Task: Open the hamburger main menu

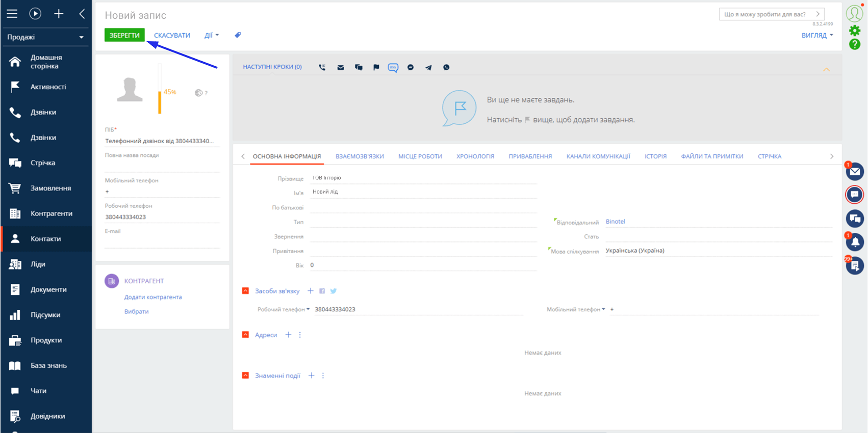Action: click(12, 14)
